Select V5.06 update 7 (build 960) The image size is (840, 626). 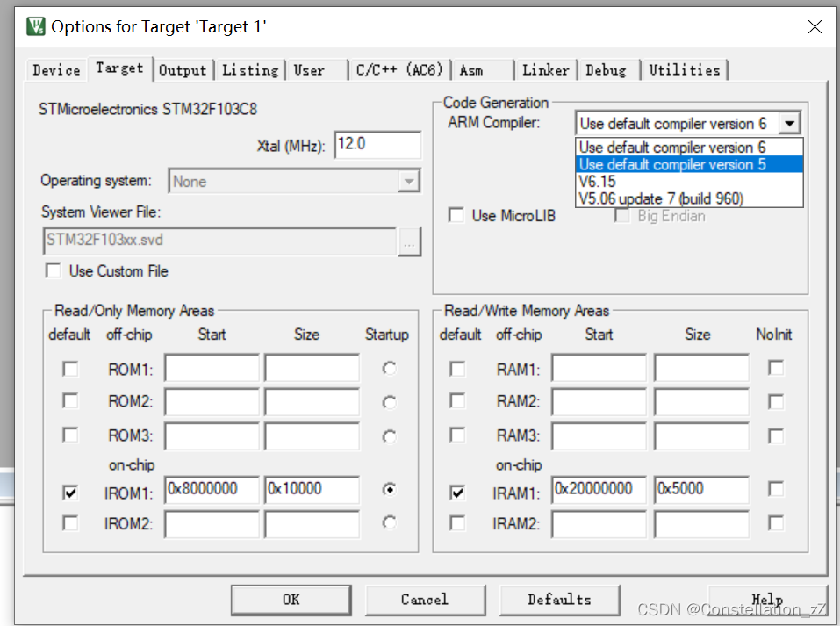(689, 198)
